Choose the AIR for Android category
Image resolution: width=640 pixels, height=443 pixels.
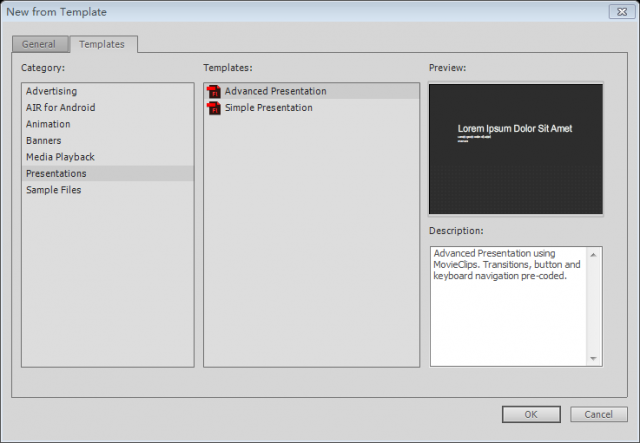[108, 107]
